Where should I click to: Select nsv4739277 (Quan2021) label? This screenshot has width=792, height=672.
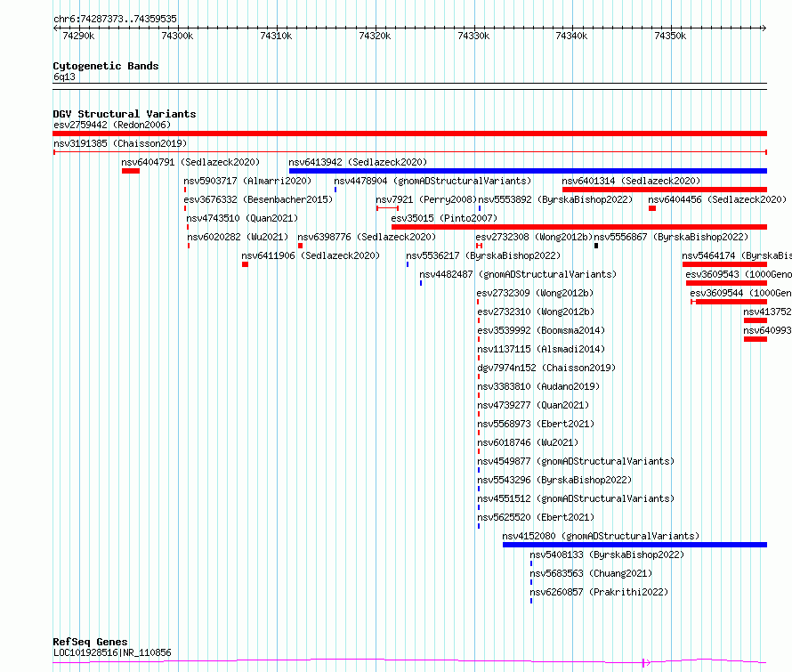pos(533,405)
